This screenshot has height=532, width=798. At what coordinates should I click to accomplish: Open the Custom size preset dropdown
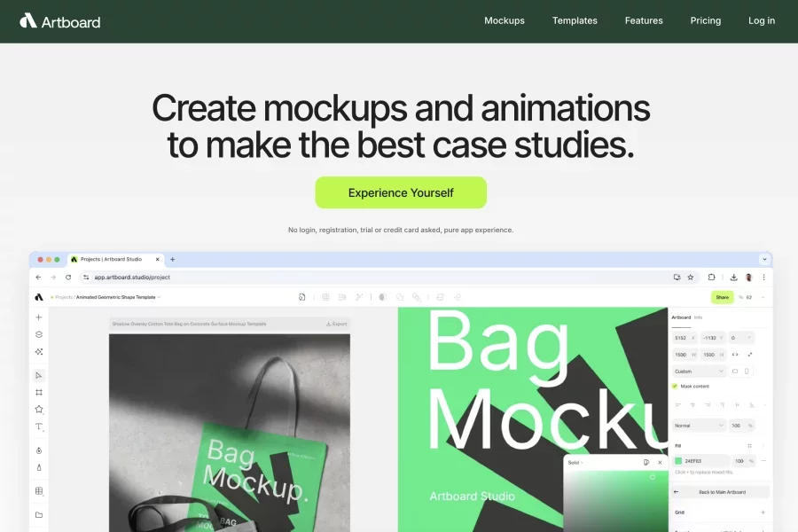tap(699, 372)
